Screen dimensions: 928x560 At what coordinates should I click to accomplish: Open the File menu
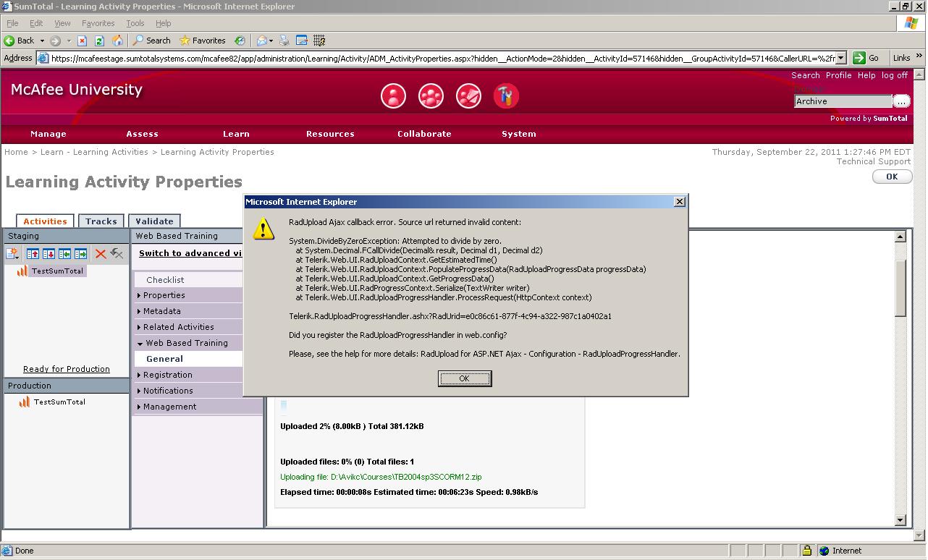coord(12,23)
